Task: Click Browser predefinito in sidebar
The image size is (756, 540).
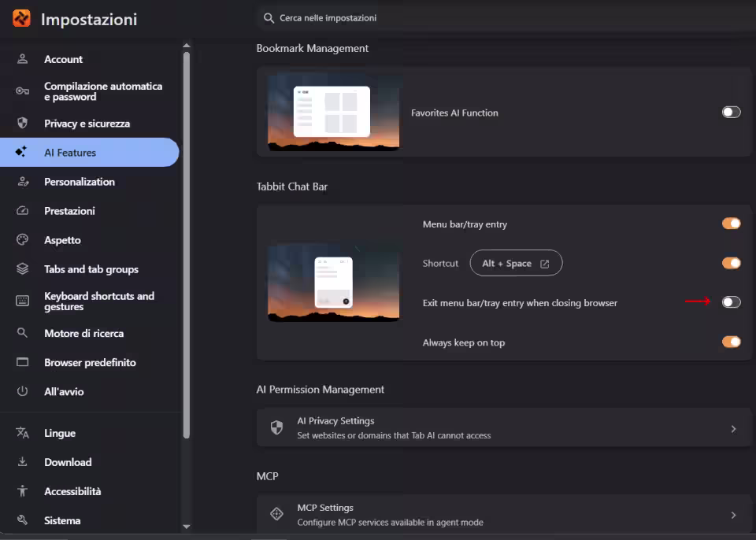Action: (x=90, y=362)
